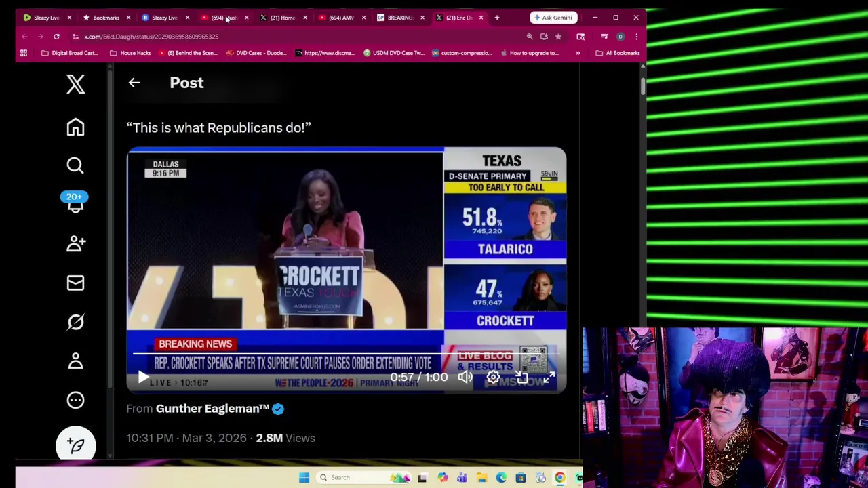Open Task View on taskbar
The height and width of the screenshot is (488, 868).
tap(422, 478)
